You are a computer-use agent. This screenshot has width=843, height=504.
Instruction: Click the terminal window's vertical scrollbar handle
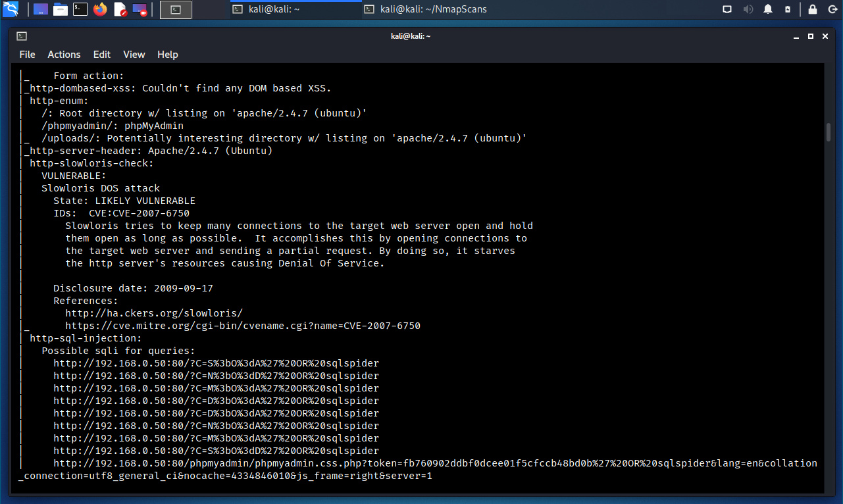pos(829,132)
